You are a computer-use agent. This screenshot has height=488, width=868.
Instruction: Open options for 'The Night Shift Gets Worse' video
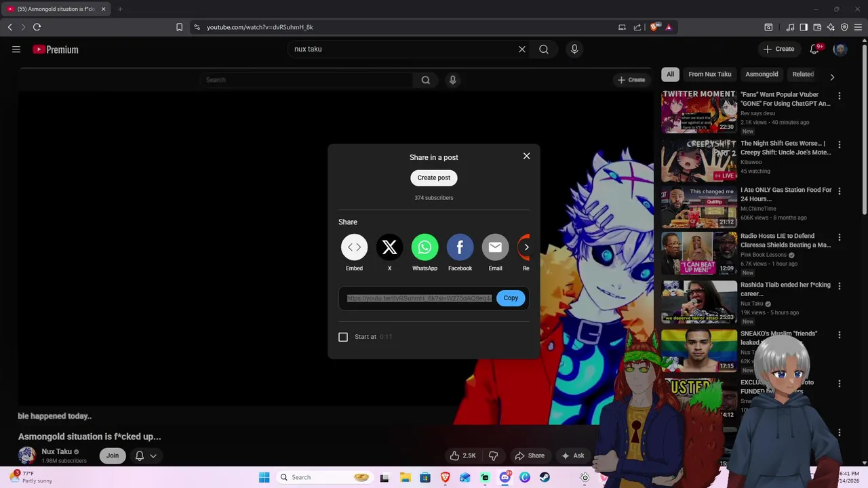tap(840, 145)
